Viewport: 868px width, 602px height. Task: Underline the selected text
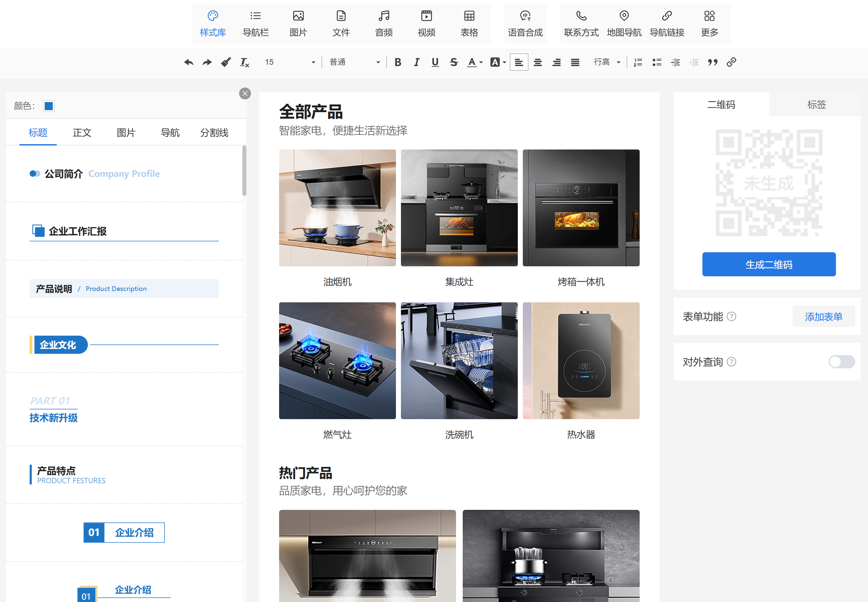pyautogui.click(x=435, y=62)
